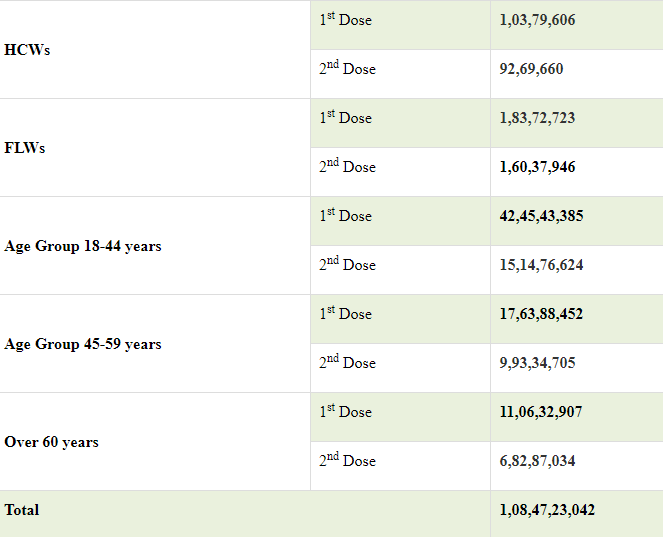The image size is (663, 537).
Task: Click the HCWs row label
Action: point(27,50)
